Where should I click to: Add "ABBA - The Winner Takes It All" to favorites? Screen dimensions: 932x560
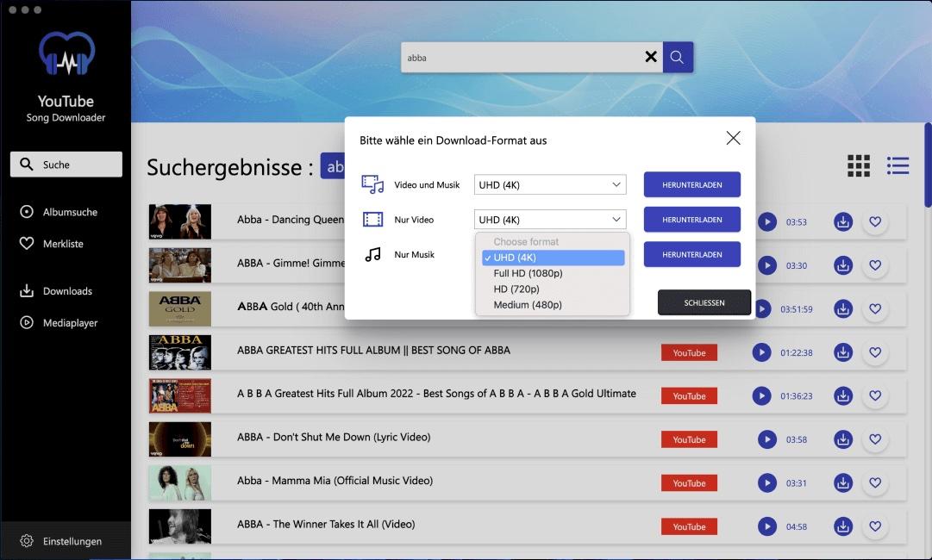pyautogui.click(x=875, y=526)
